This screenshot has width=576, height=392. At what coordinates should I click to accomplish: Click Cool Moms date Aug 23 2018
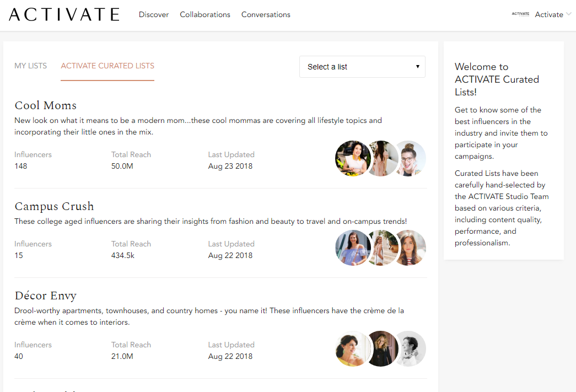coord(230,166)
